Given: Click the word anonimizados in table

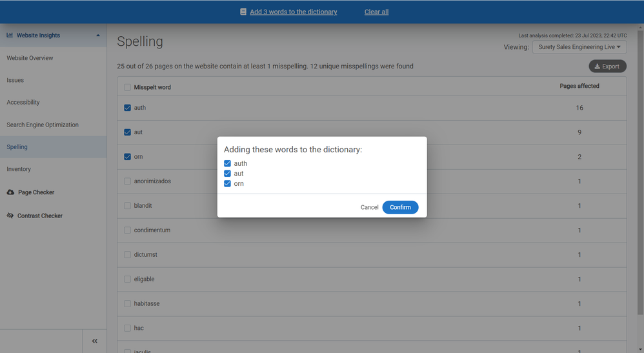Looking at the screenshot, I should 152,181.
